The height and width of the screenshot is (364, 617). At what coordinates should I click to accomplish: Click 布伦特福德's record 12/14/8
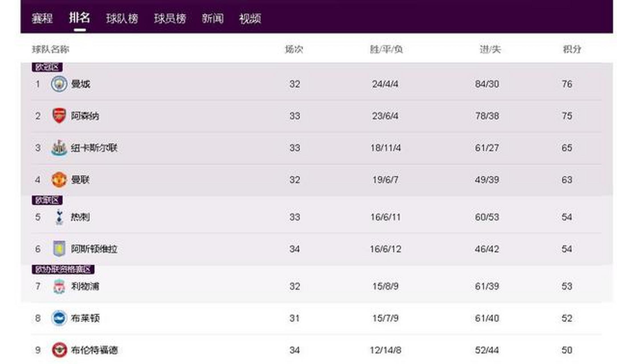pyautogui.click(x=386, y=350)
